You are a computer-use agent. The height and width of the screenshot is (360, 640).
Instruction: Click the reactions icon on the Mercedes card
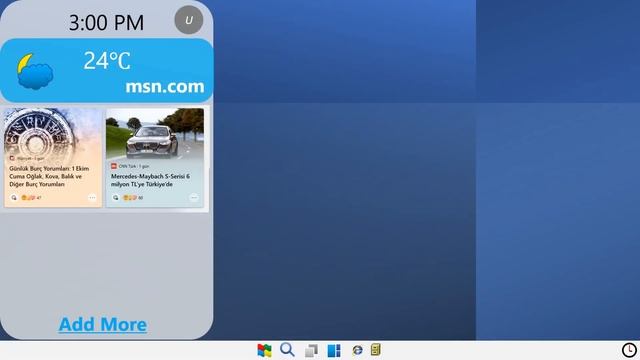tap(116, 198)
